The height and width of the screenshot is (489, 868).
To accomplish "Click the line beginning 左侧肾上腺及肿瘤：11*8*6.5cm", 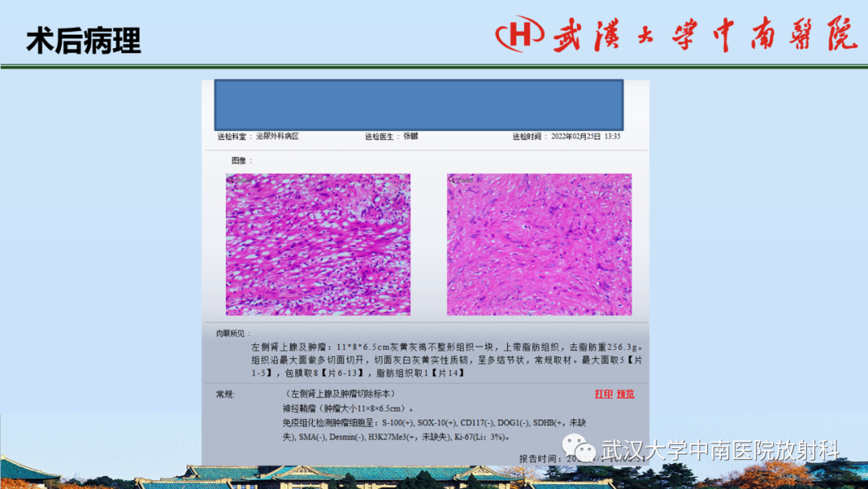I will tap(448, 347).
